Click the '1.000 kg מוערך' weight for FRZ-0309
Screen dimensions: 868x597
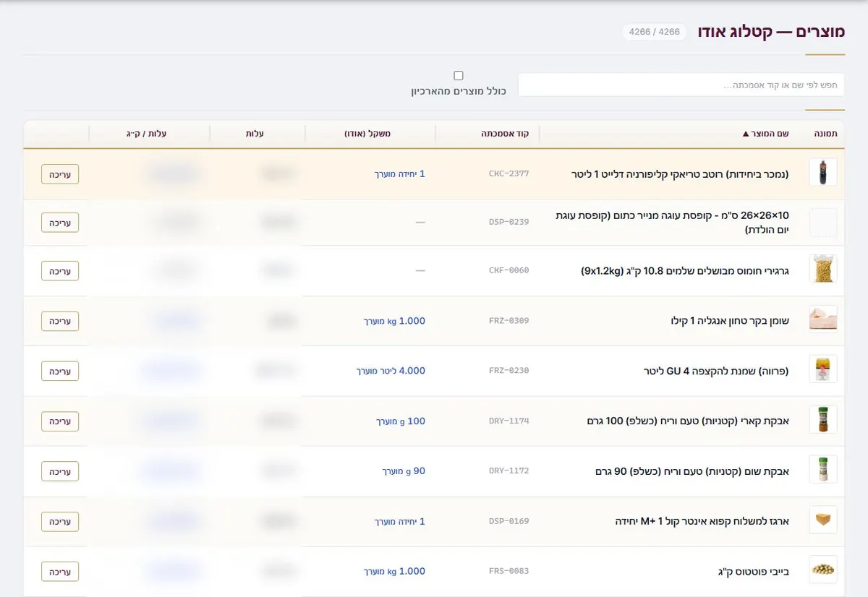point(394,321)
